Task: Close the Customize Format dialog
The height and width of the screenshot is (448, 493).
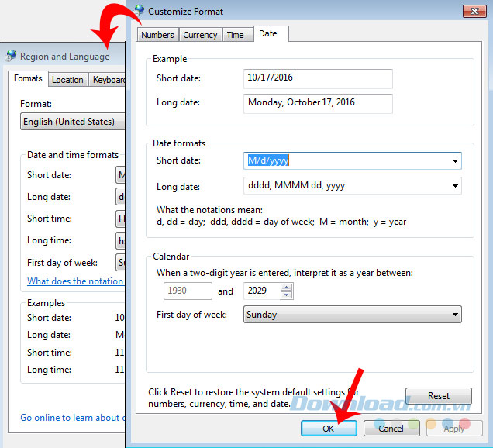Action: coord(474,12)
